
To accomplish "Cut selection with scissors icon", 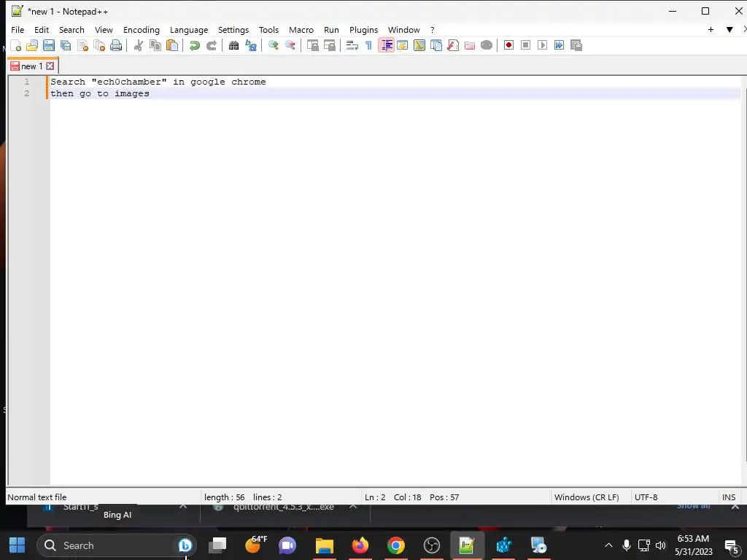I will [x=139, y=45].
